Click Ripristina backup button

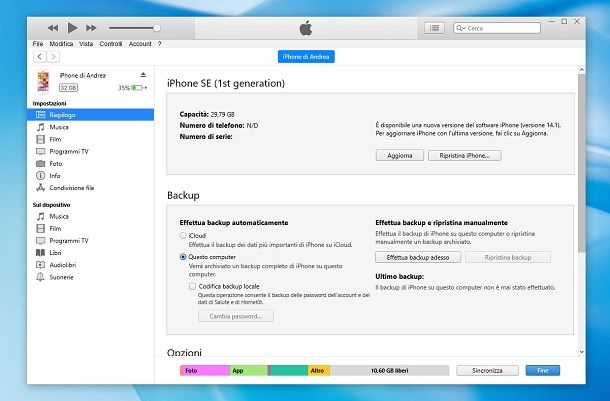coord(508,257)
